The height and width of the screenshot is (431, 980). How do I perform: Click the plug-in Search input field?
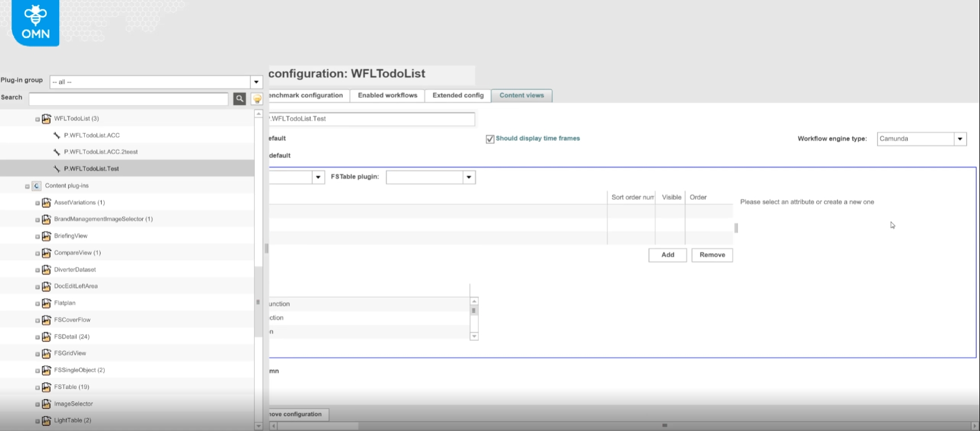129,99
